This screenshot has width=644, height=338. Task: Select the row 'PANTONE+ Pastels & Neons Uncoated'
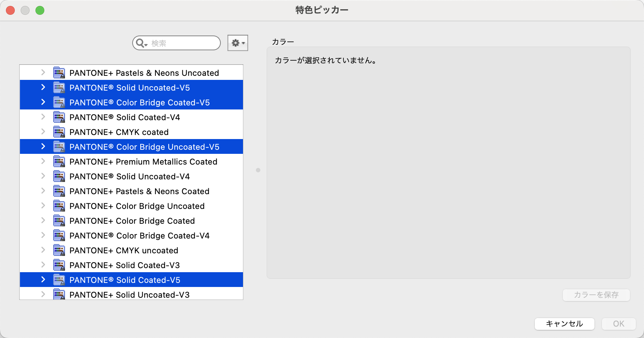pos(131,72)
